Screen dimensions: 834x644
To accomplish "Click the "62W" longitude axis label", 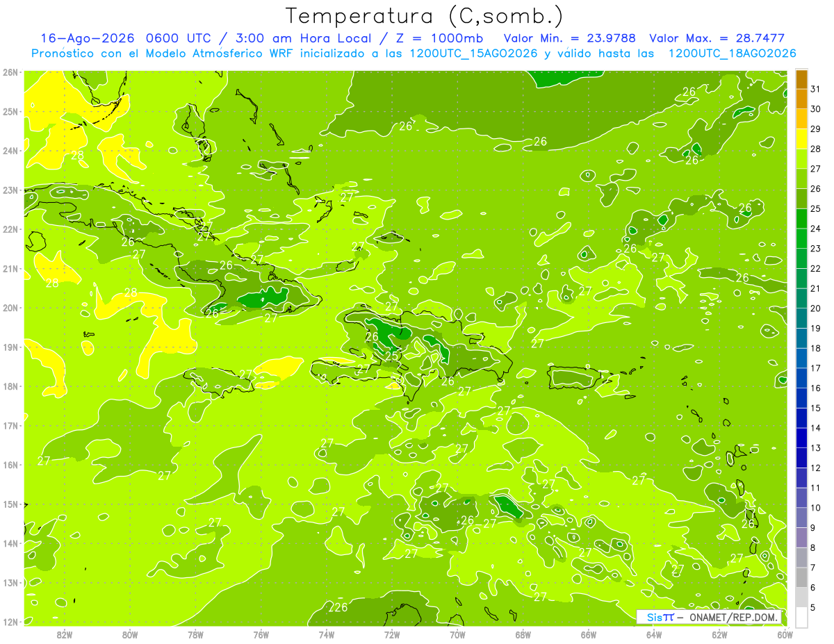I will pyautogui.click(x=719, y=634).
